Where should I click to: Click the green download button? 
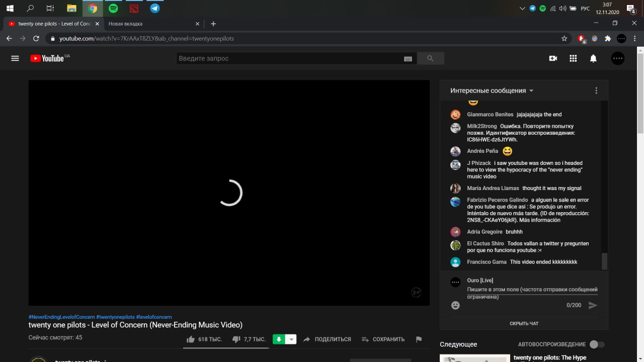(x=279, y=339)
